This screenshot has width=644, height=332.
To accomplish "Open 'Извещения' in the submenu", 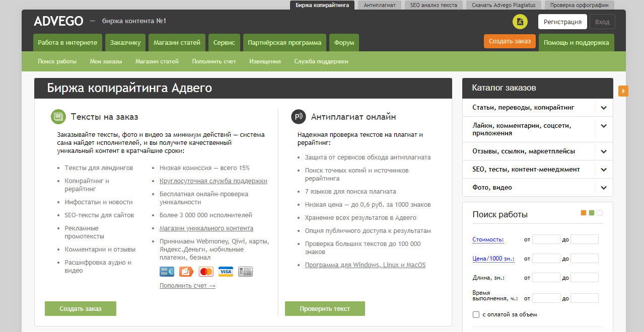I will [x=265, y=61].
